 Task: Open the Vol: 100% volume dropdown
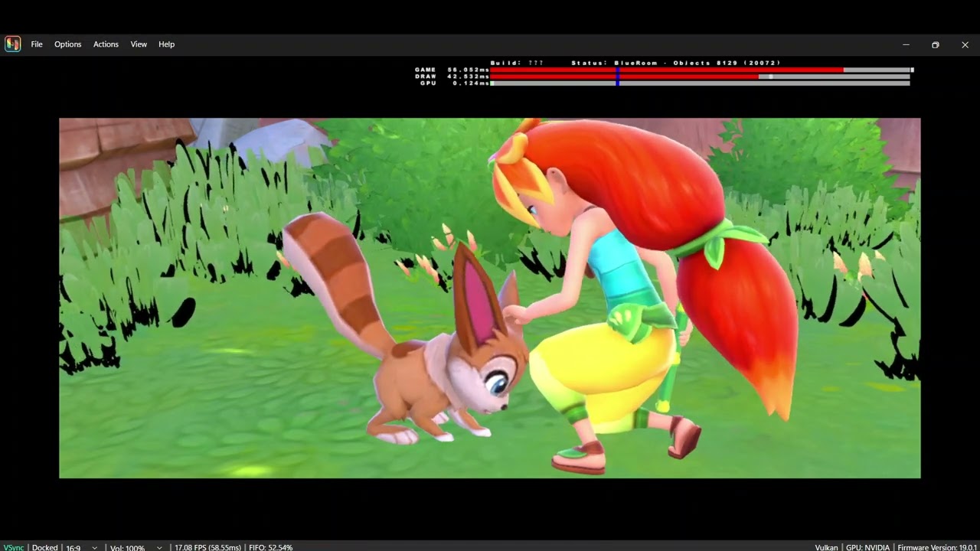tap(136, 547)
